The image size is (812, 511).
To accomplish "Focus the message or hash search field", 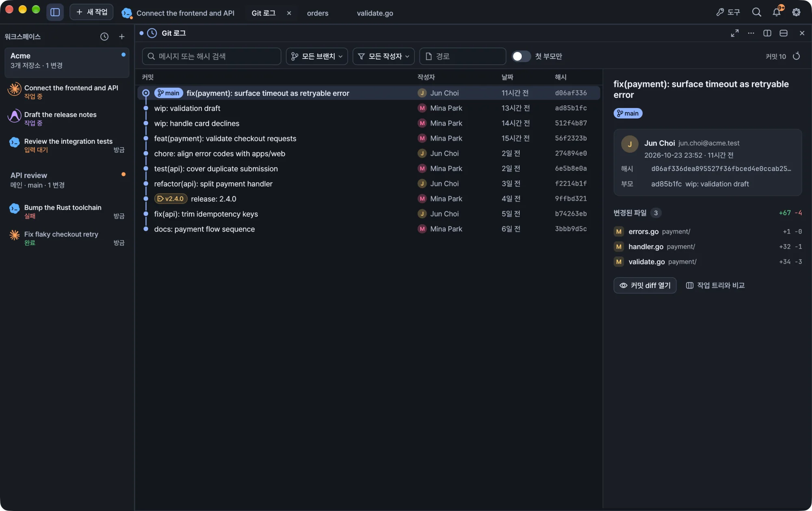I will [212, 56].
